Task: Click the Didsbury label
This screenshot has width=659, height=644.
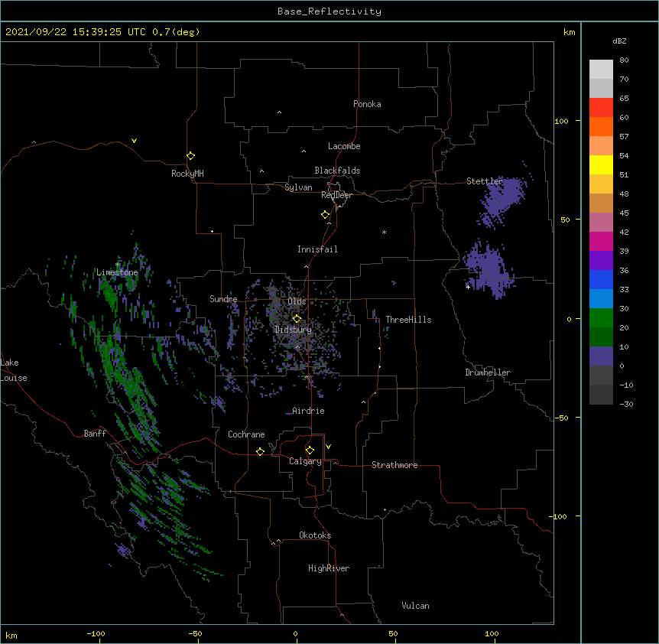Action: tap(293, 330)
